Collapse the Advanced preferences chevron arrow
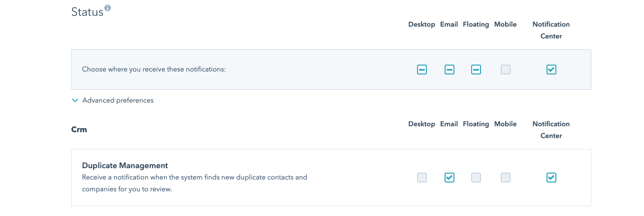The image size is (644, 216). (75, 100)
